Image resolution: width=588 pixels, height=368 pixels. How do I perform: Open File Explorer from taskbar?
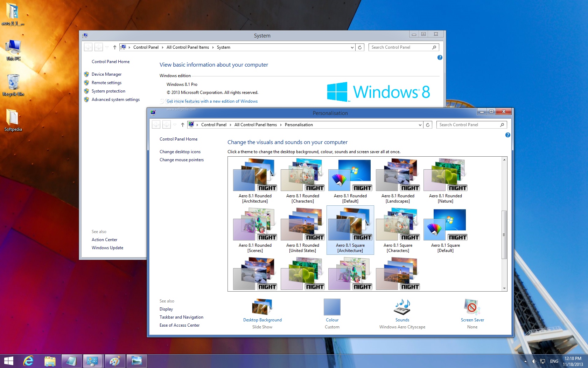(x=50, y=361)
